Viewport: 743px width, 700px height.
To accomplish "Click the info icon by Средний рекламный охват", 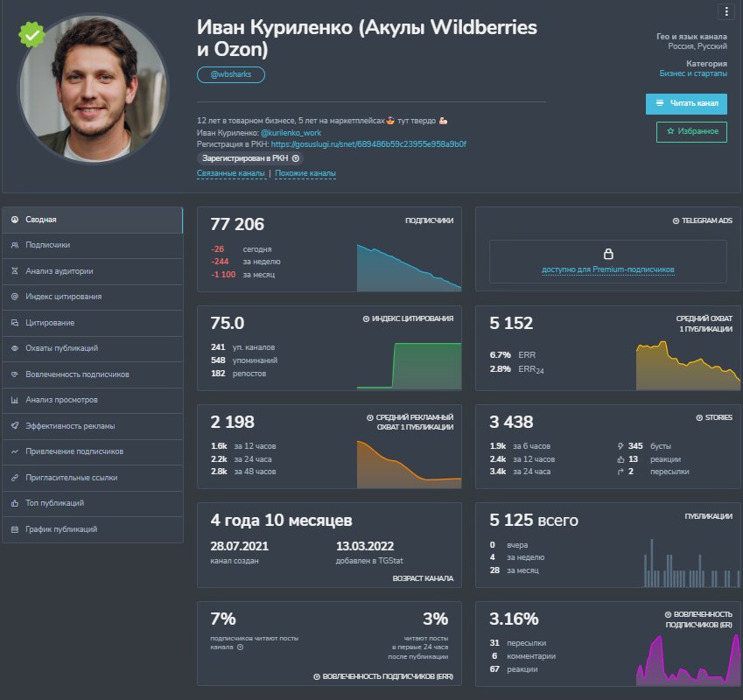I will [369, 417].
